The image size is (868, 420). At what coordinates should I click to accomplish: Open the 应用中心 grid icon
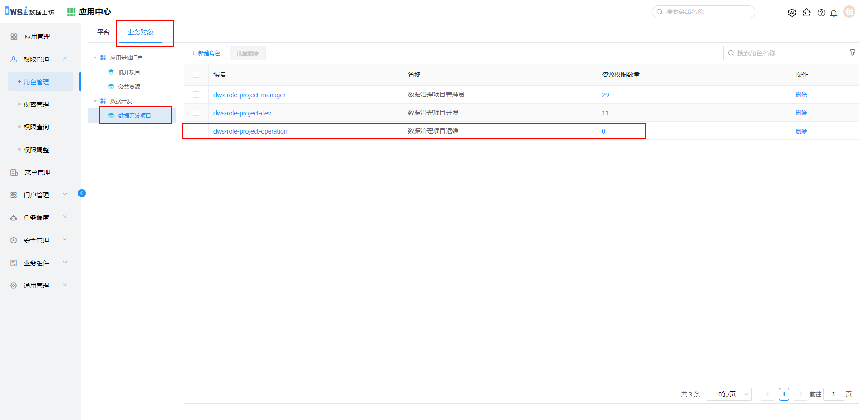point(71,12)
